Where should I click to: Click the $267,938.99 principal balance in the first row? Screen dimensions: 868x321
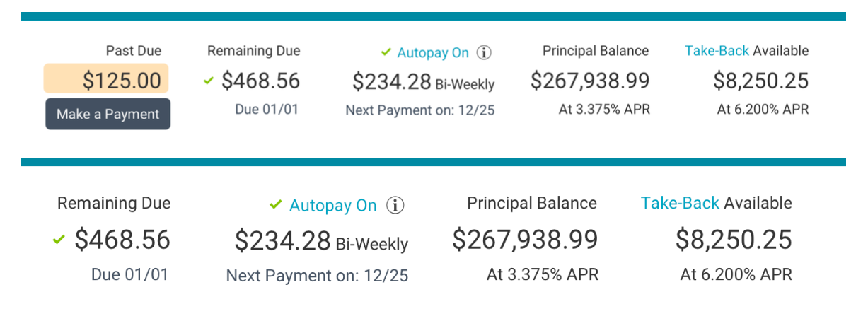point(590,81)
